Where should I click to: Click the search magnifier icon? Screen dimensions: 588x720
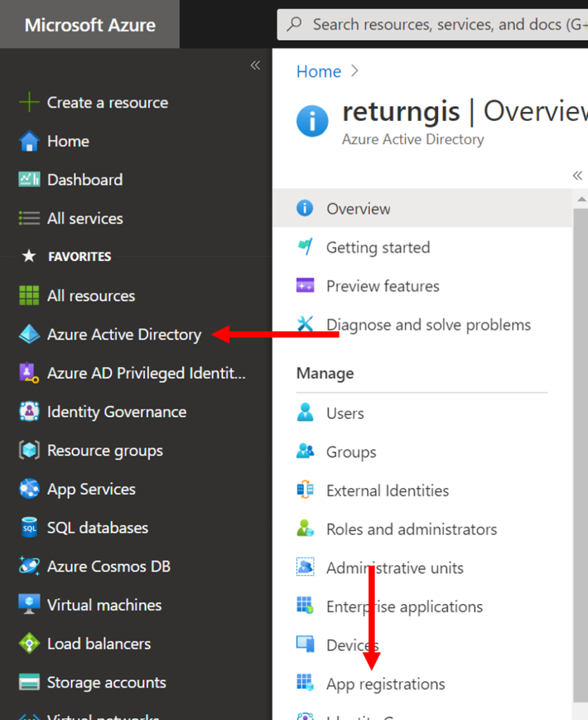click(x=295, y=24)
